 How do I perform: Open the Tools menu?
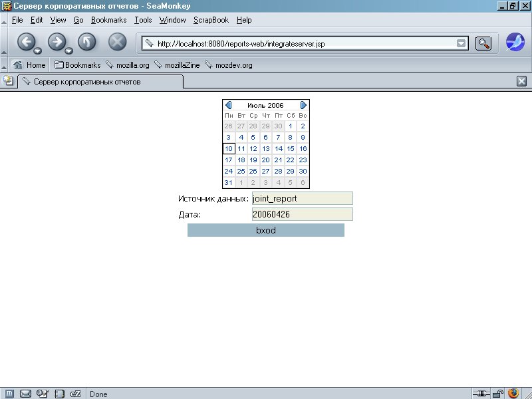pos(143,20)
